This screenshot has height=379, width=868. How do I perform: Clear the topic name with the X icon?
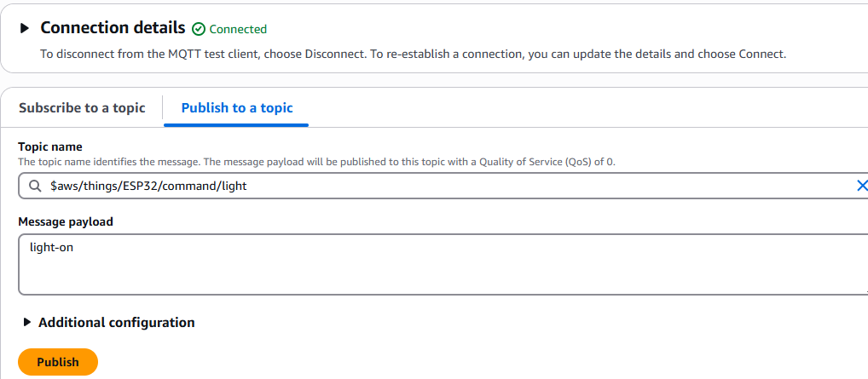point(861,186)
